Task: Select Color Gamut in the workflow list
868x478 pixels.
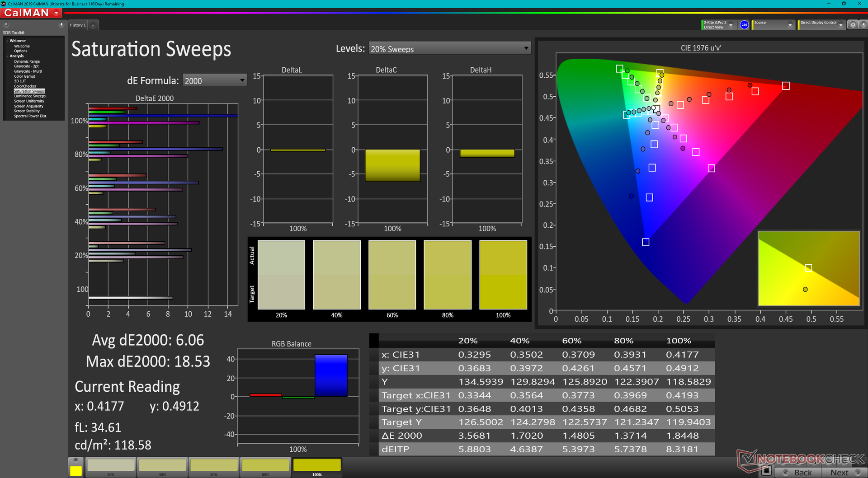Action: pos(24,76)
